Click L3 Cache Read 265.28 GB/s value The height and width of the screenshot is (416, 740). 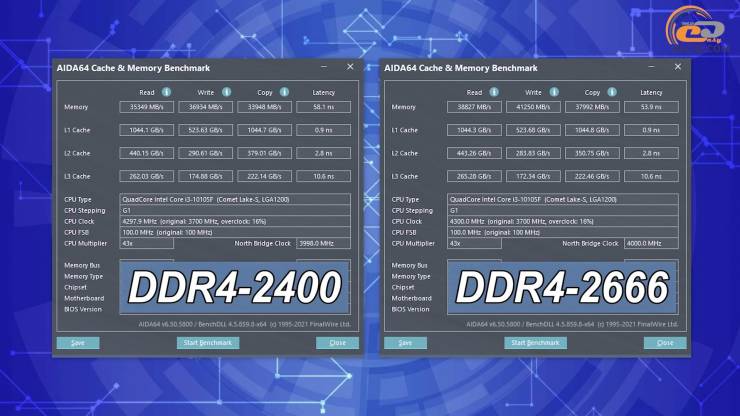tap(474, 177)
